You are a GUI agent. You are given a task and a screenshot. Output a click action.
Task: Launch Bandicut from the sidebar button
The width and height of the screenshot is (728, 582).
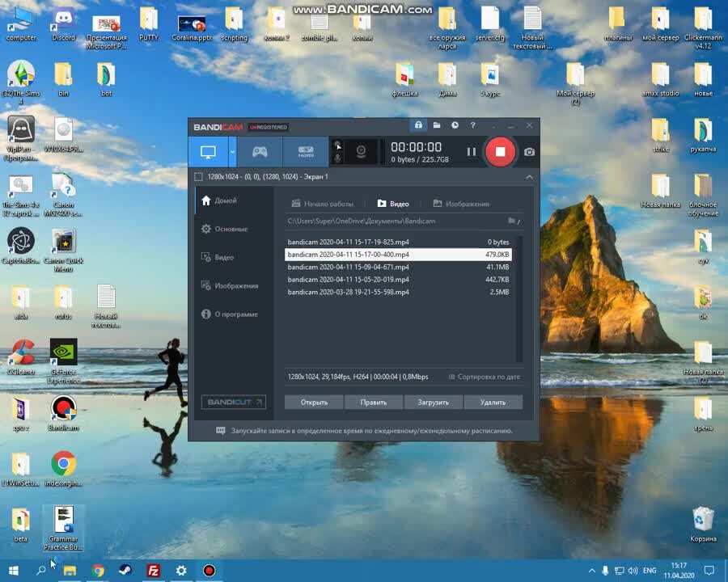(x=234, y=402)
